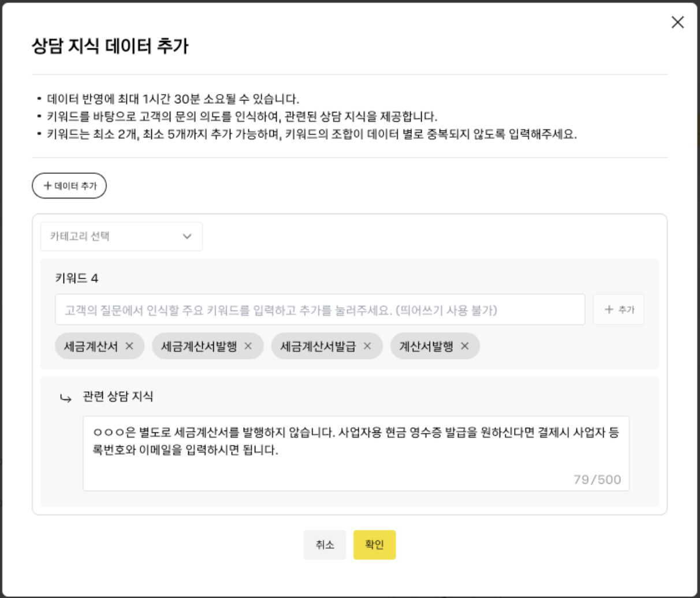Click the plus icon on 데이터 추가
Screen dimensions: 700x598
[x=49, y=186]
